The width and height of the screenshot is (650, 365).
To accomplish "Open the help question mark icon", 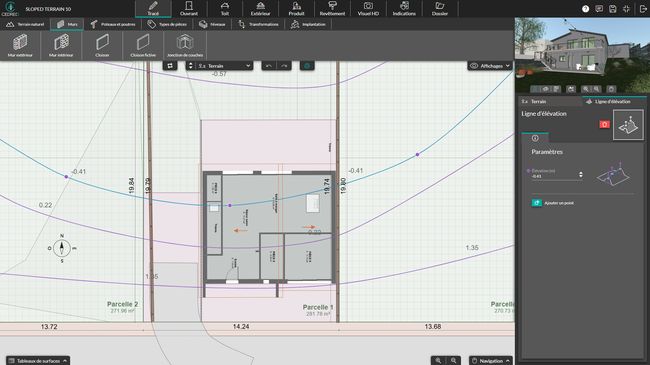I will [x=585, y=9].
